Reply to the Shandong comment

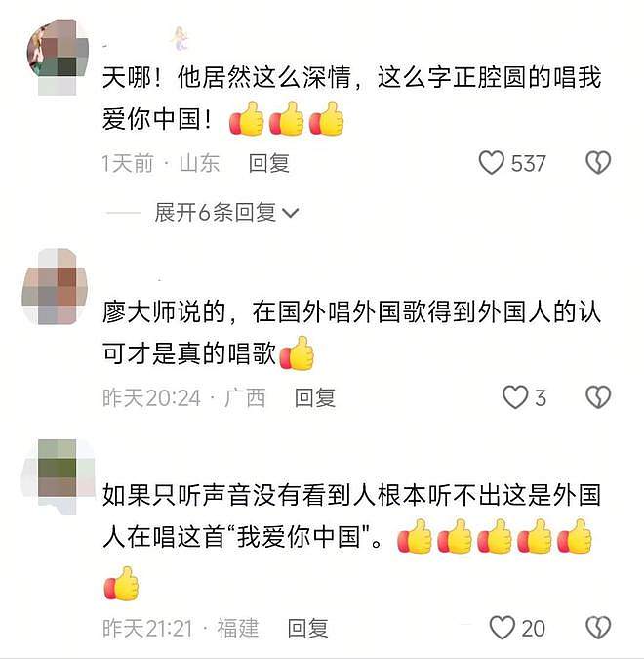tap(269, 163)
